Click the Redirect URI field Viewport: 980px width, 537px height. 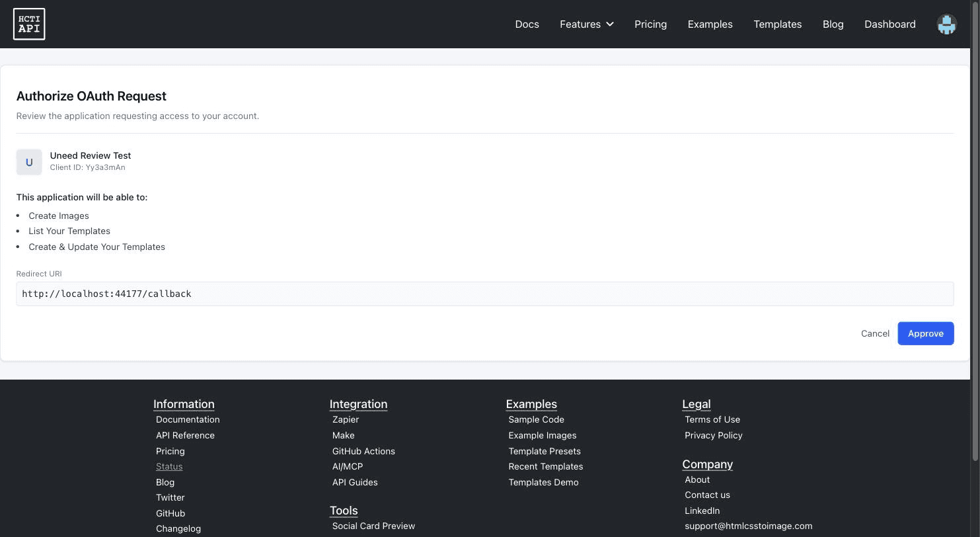(x=484, y=294)
